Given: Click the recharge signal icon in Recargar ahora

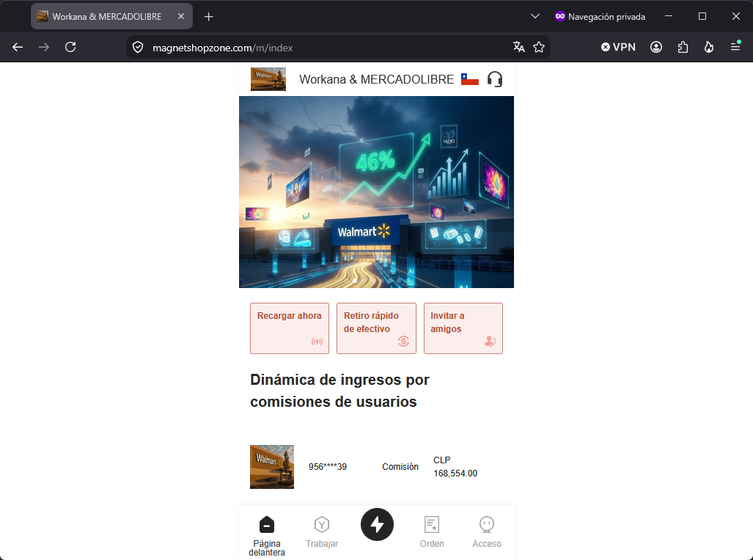Looking at the screenshot, I should [x=317, y=342].
